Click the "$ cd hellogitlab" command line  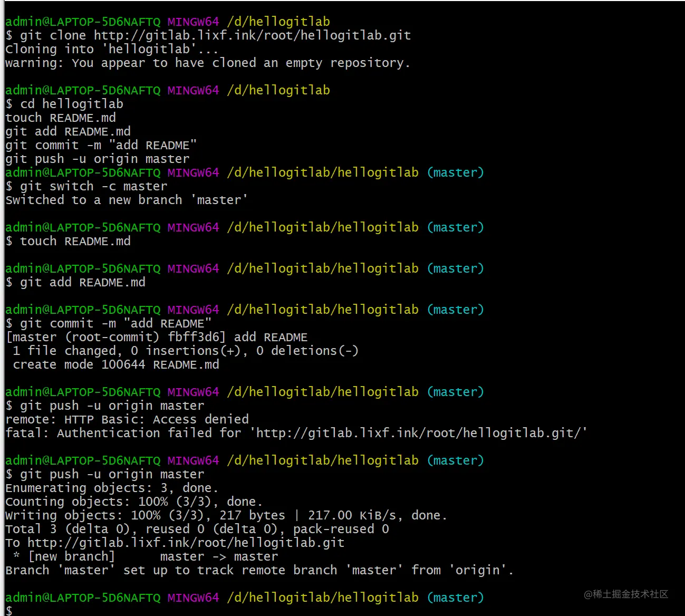click(64, 104)
